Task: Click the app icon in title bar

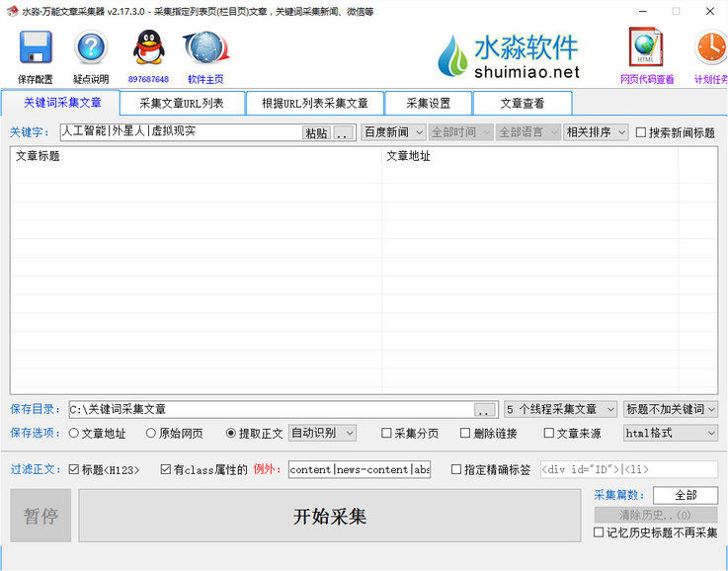Action: click(x=11, y=11)
